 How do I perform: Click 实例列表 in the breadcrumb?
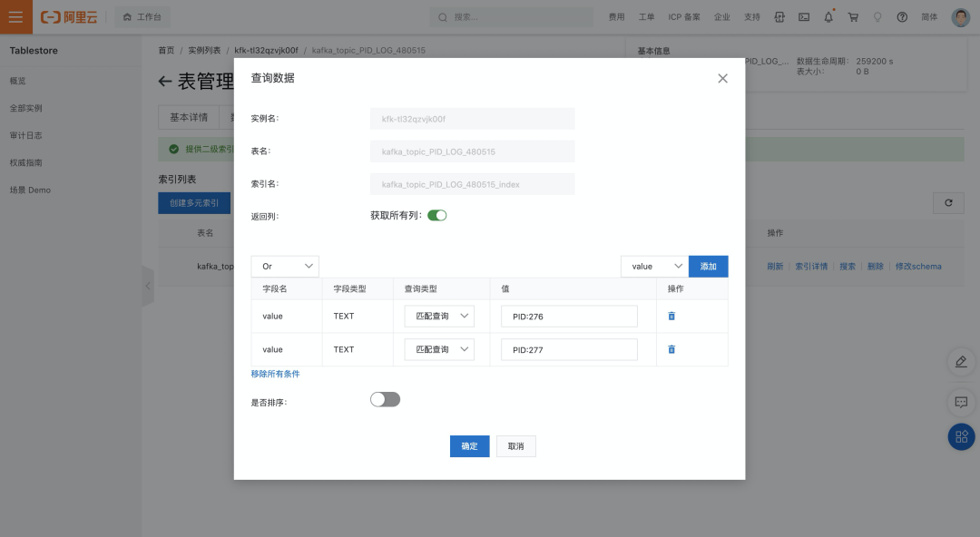coord(204,50)
